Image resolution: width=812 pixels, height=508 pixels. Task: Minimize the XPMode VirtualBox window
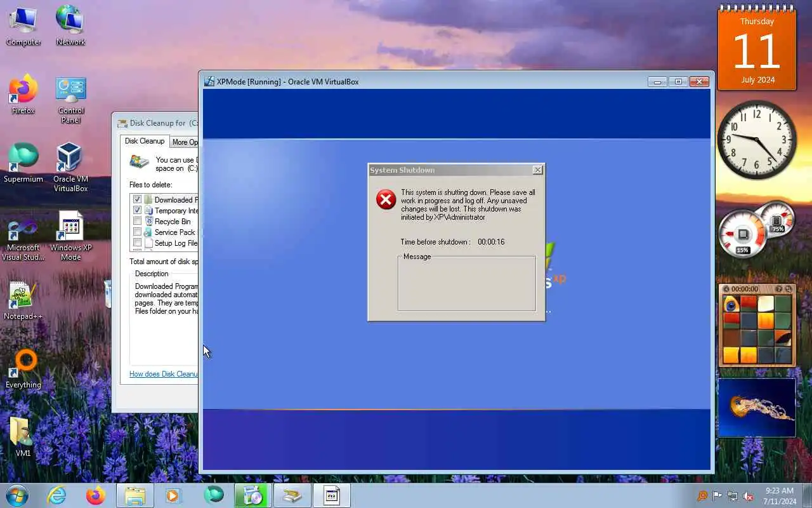[657, 81]
